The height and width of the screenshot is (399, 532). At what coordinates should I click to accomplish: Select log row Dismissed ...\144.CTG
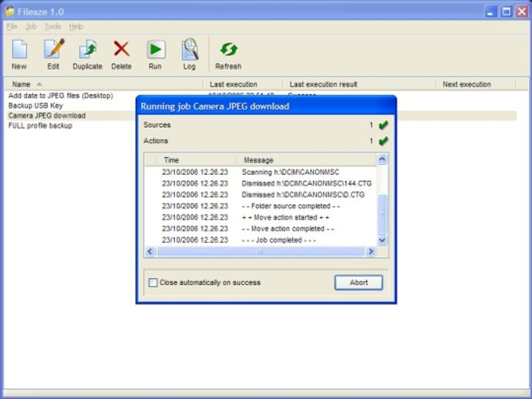(261, 183)
